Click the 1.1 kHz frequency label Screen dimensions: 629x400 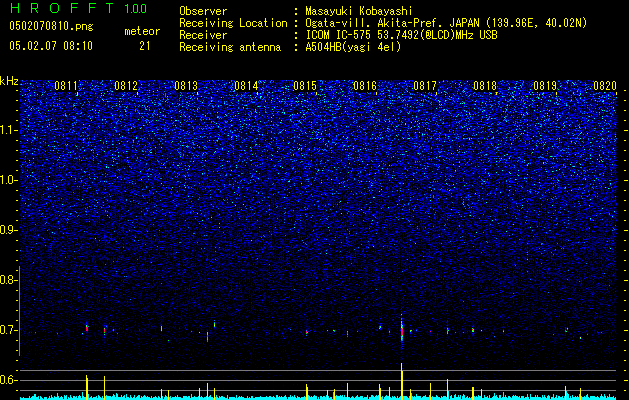point(7,130)
